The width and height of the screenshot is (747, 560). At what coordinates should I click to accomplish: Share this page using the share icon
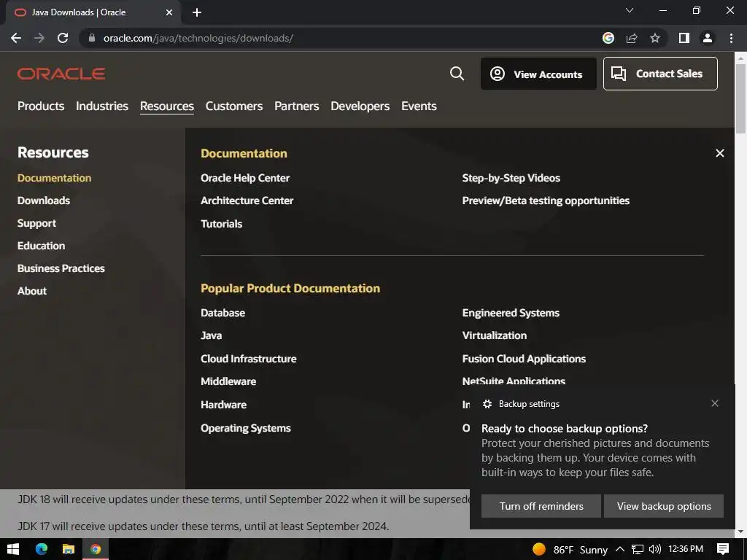[632, 38]
